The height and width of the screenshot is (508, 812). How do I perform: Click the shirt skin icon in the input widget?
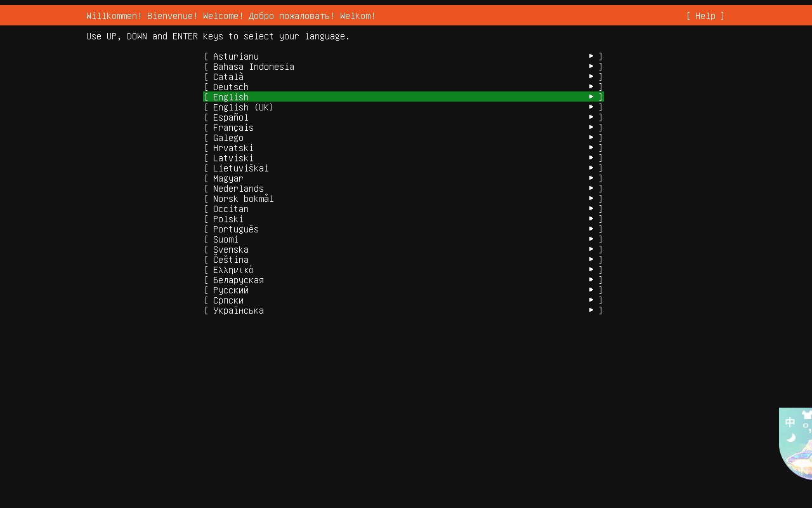pos(807,415)
